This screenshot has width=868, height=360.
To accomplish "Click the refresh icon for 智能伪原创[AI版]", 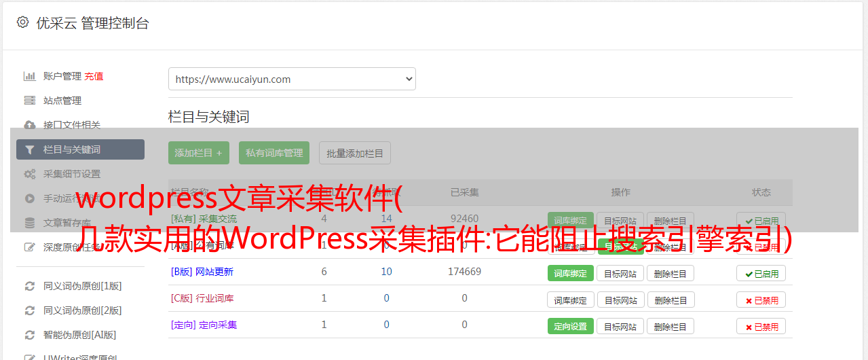I will point(29,335).
